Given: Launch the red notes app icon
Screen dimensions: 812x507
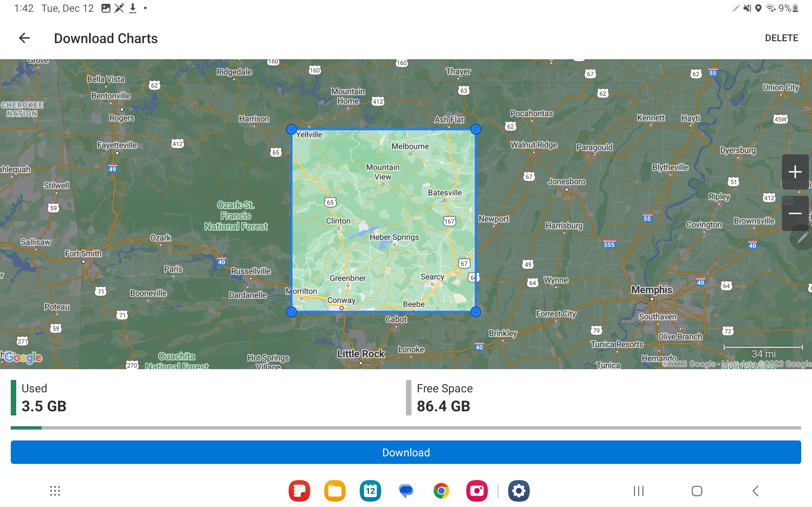Looking at the screenshot, I should click(299, 491).
